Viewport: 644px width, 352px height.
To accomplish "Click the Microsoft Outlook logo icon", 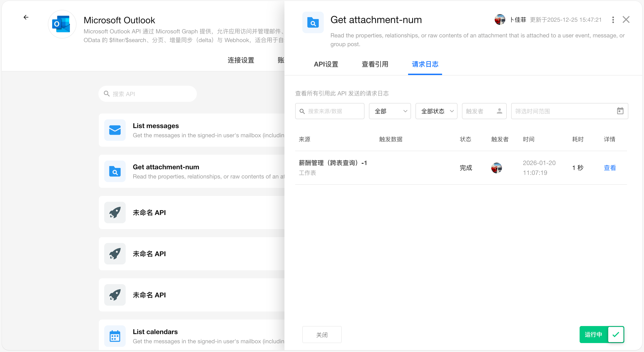I will pos(62,24).
